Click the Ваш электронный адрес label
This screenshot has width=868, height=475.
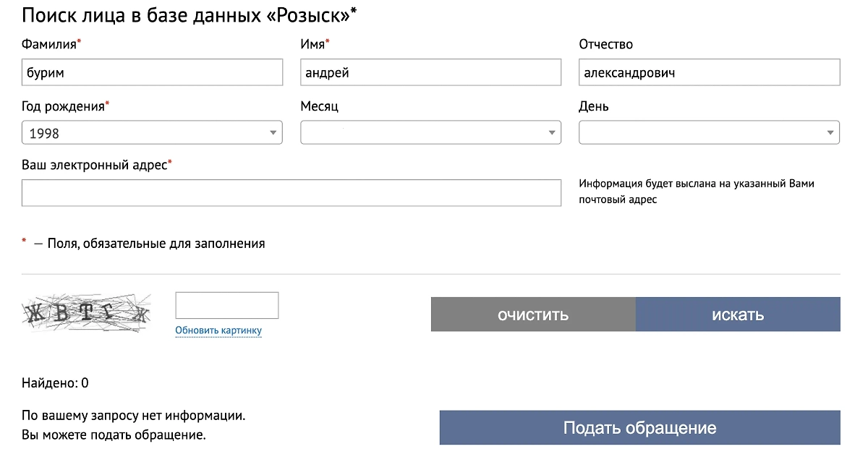tap(95, 165)
